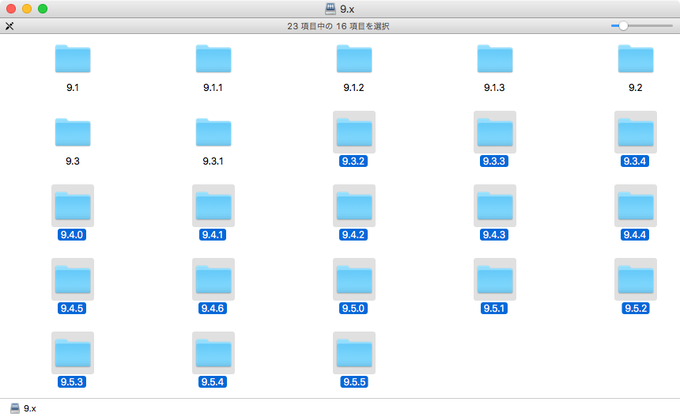
Task: Click the highlighted label 9.5.3
Action: tap(72, 382)
